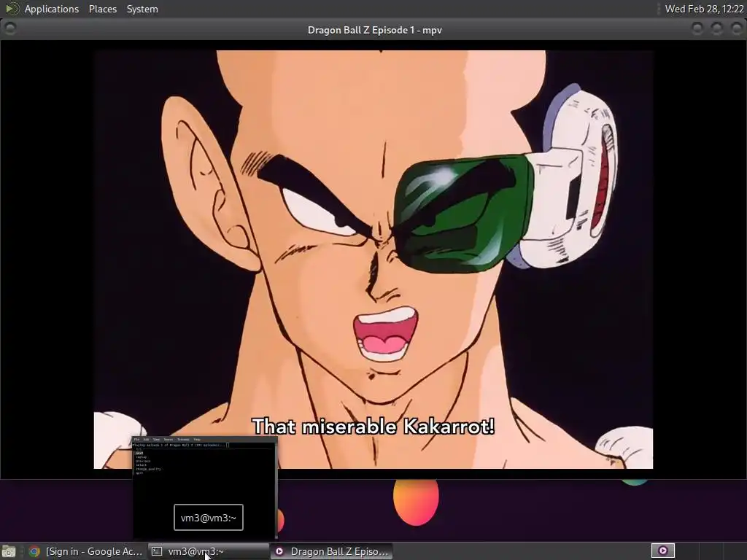The width and height of the screenshot is (747, 560).
Task: Open the clock showing Wed Feb 28, 12:22
Action: point(704,9)
